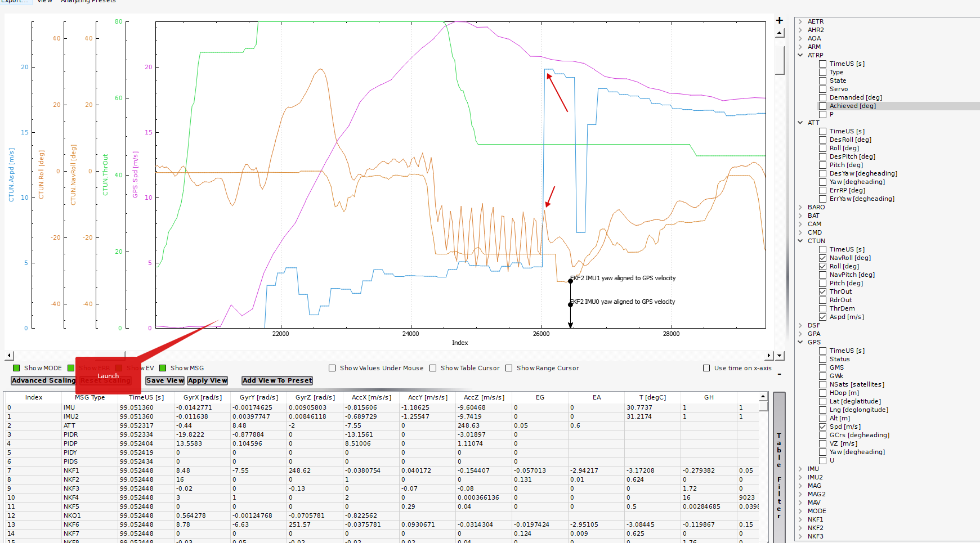The image size is (980, 543).
Task: Click the right arrow of horizontal graph scrollbar
Action: tap(769, 356)
